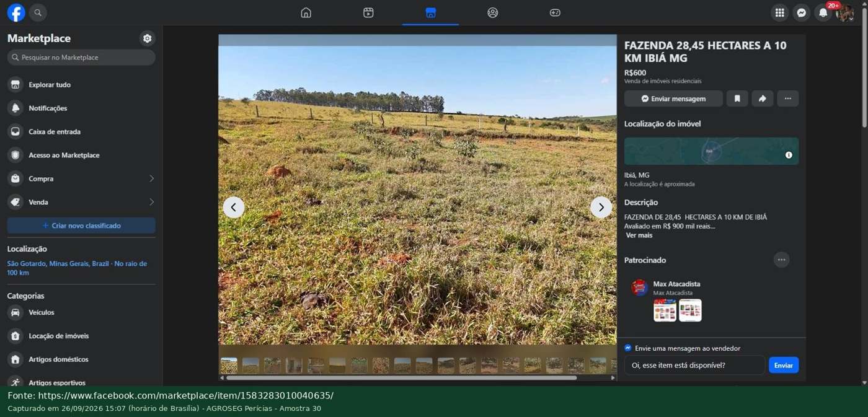The height and width of the screenshot is (417, 868).
Task: Save the listing with bookmark icon
Action: tap(737, 99)
